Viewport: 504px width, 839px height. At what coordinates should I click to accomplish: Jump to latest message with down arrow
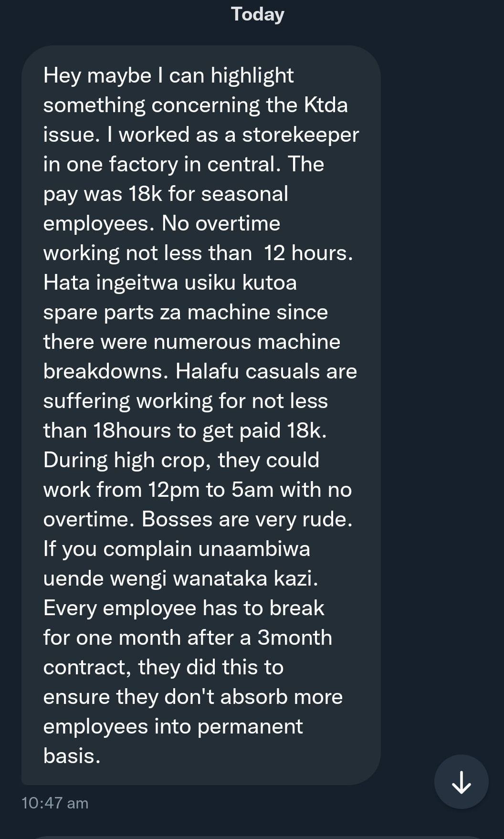click(461, 781)
